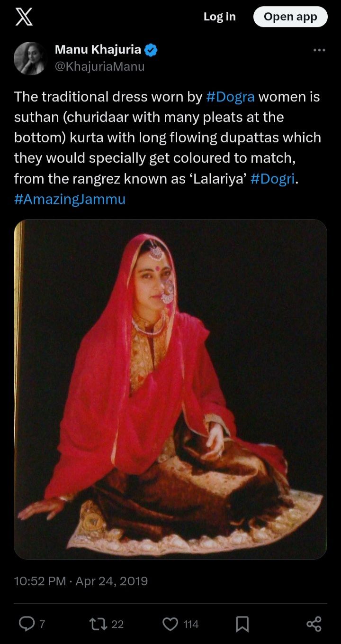Click the Manu Khajuria display name
The width and height of the screenshot is (341, 644).
98,49
